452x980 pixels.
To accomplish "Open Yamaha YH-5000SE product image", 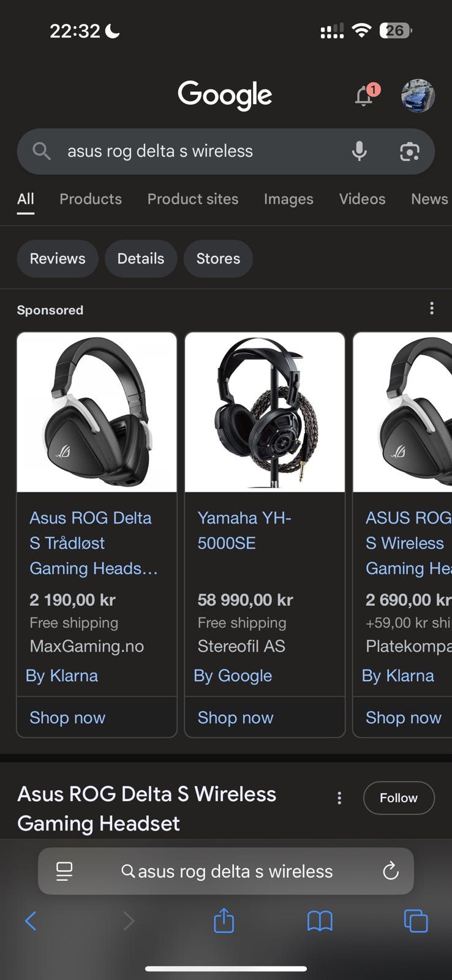I will point(265,412).
